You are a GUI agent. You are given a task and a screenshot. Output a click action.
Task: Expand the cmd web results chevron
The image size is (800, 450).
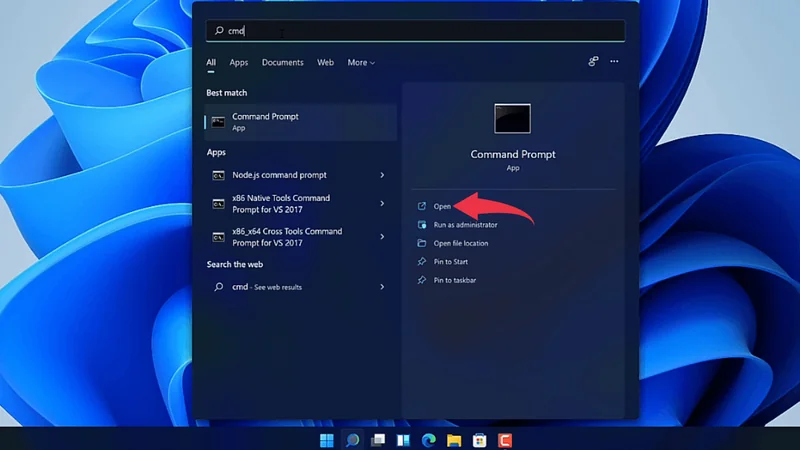[x=382, y=287]
